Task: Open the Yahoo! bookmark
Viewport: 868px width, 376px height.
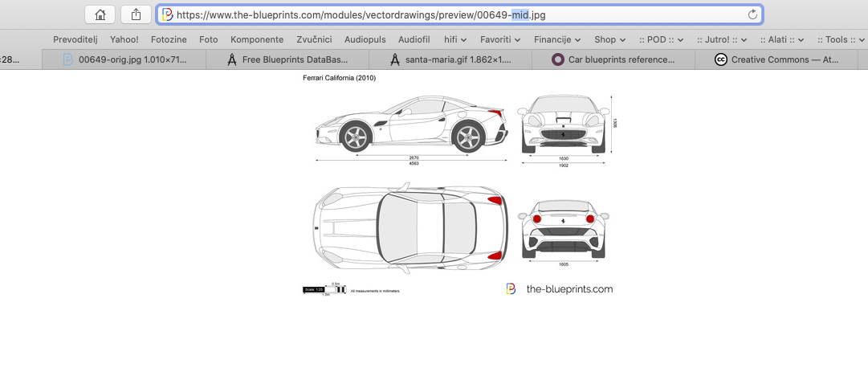Action: (x=124, y=40)
